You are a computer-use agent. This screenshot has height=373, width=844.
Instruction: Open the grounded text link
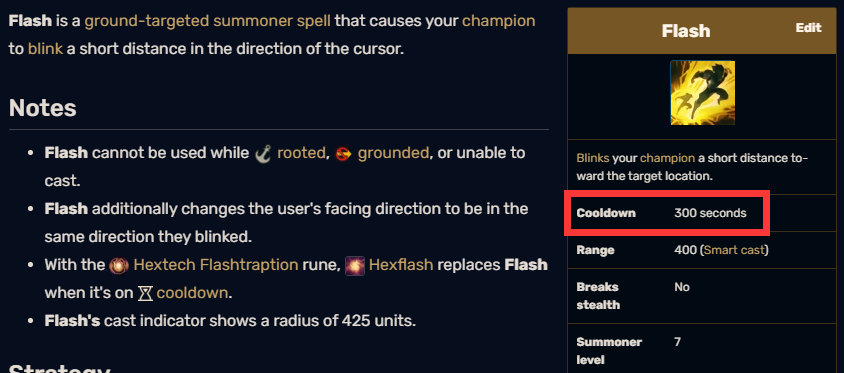(x=393, y=153)
